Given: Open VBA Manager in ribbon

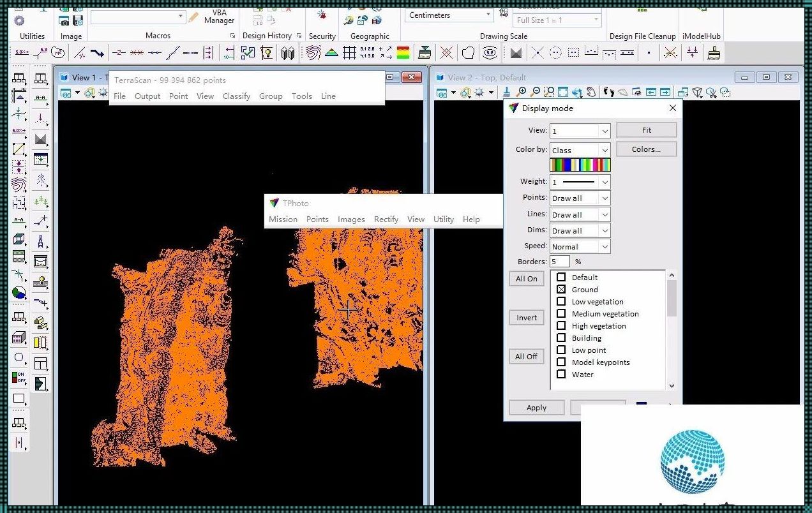Looking at the screenshot, I should tap(219, 17).
